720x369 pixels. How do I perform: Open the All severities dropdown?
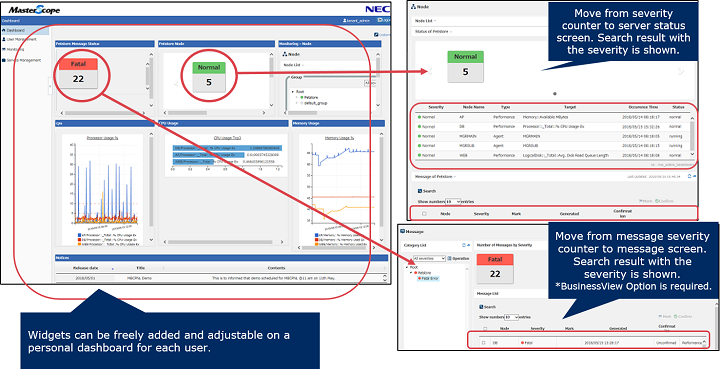(429, 258)
